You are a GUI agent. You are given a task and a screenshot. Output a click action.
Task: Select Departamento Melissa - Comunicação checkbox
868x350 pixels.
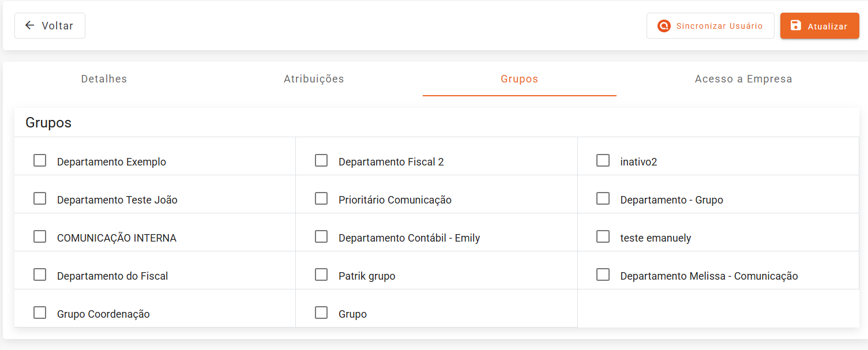[603, 274]
